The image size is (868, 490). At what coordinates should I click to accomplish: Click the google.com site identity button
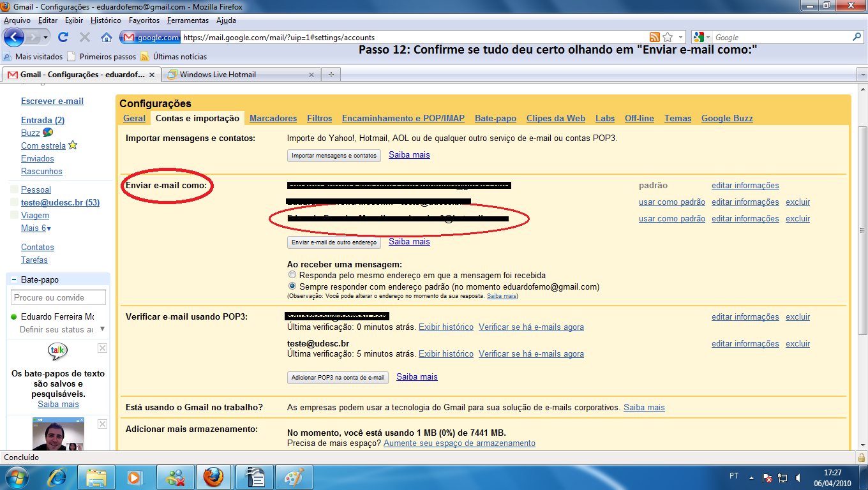coord(151,37)
